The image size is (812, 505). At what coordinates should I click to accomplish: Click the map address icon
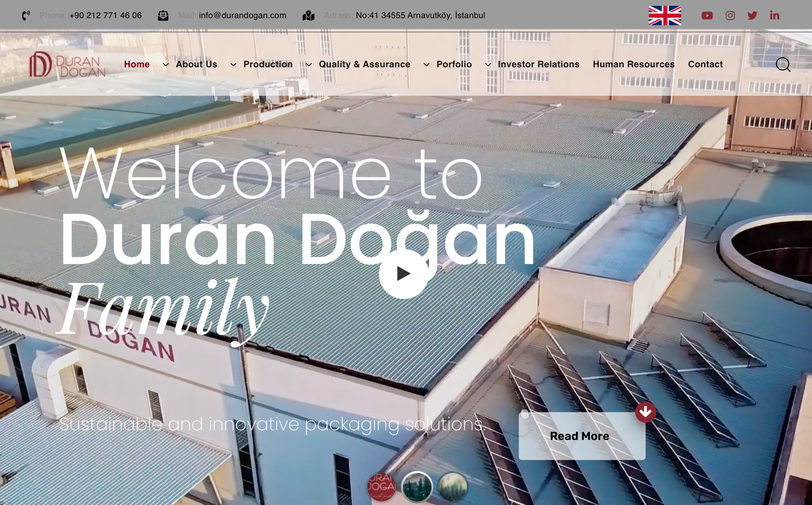click(x=308, y=15)
